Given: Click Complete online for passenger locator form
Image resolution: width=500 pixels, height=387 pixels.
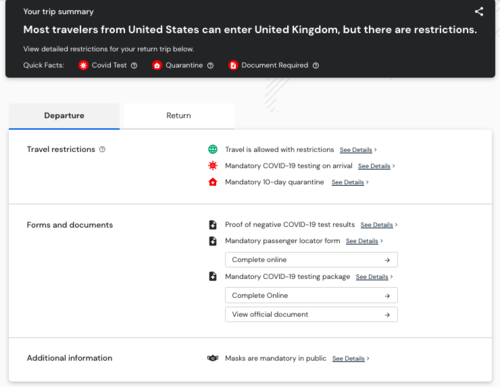Looking at the screenshot, I should (311, 260).
